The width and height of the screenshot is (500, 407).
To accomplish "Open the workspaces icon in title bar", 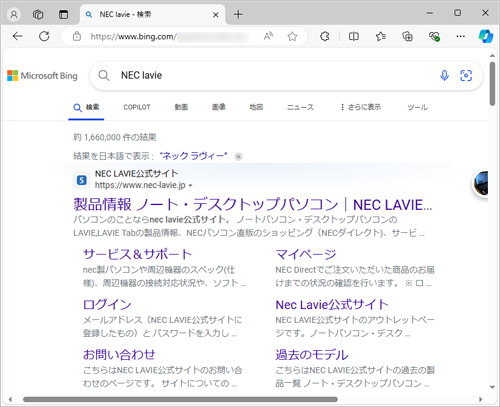I will click(38, 14).
